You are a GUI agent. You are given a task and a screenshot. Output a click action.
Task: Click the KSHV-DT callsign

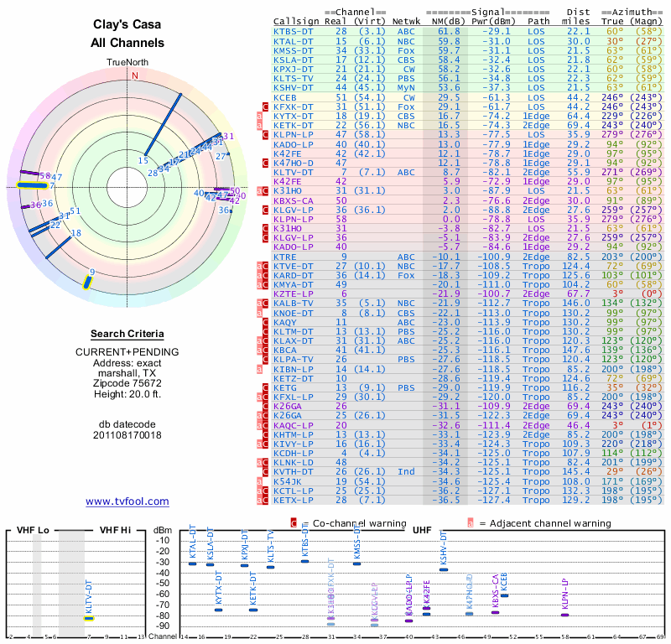tap(294, 88)
